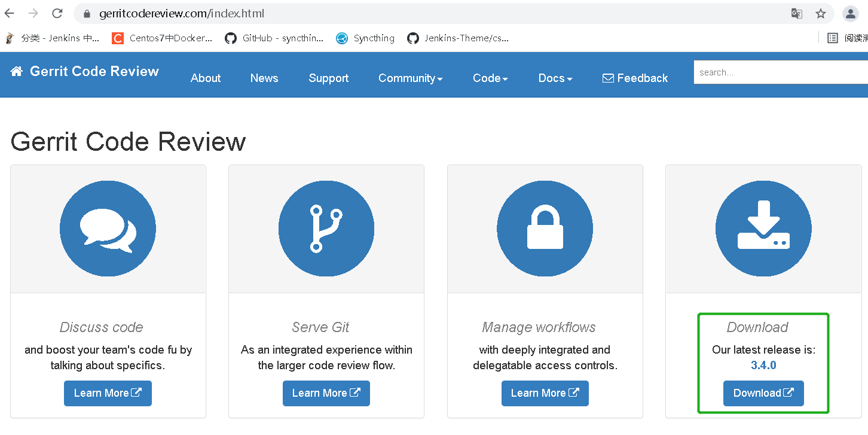Click the Discuss code speech bubbles icon

[108, 229]
